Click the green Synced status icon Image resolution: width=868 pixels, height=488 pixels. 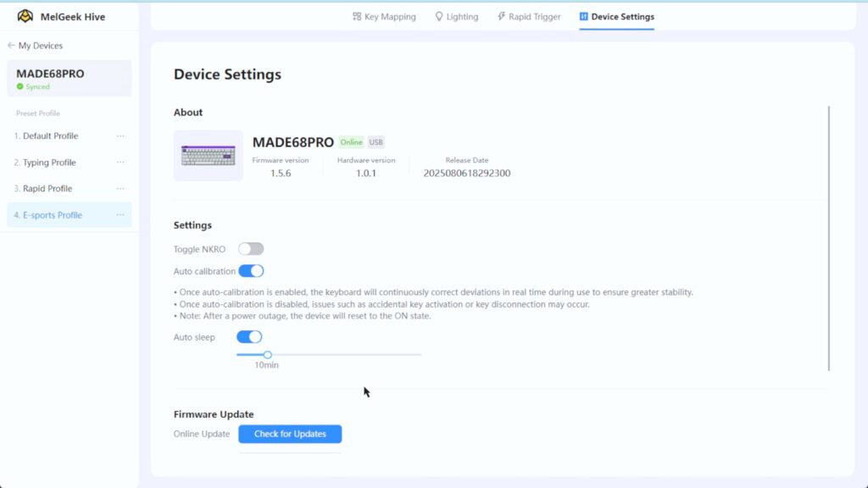pos(20,87)
